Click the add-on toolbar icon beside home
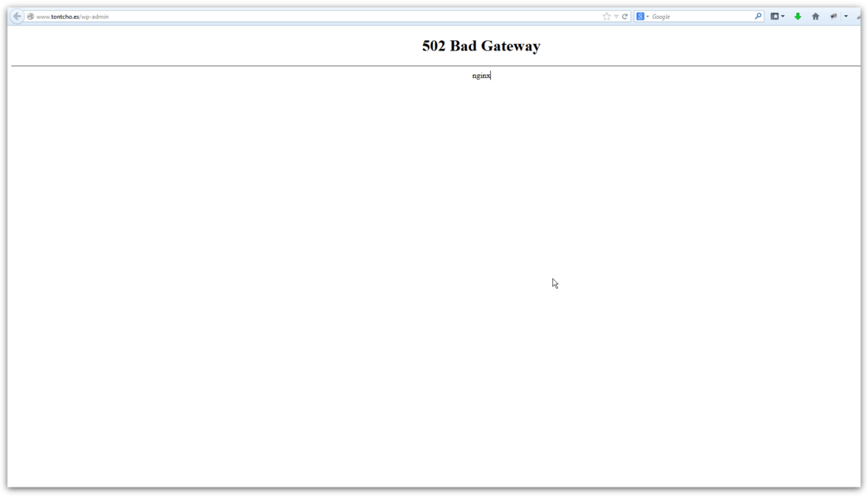The image size is (868, 497). click(x=834, y=17)
